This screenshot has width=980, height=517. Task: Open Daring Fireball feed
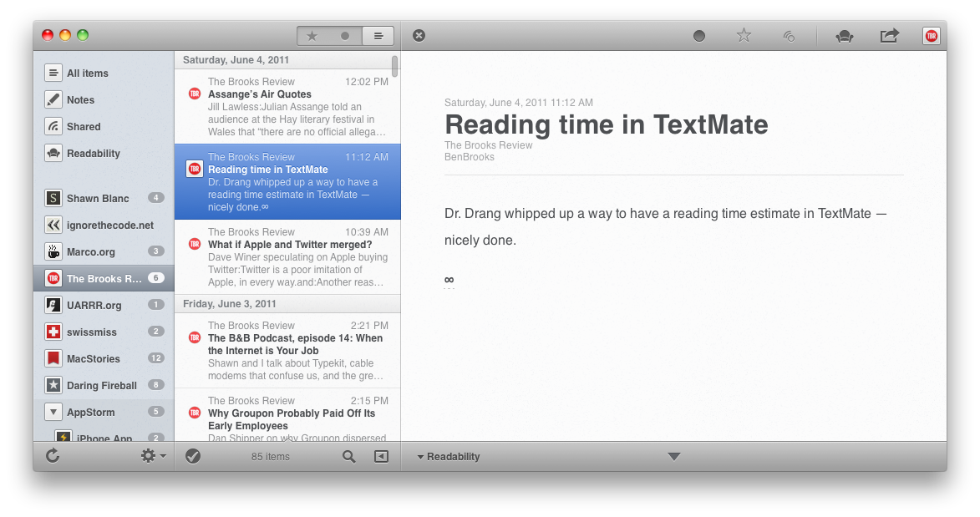[104, 386]
